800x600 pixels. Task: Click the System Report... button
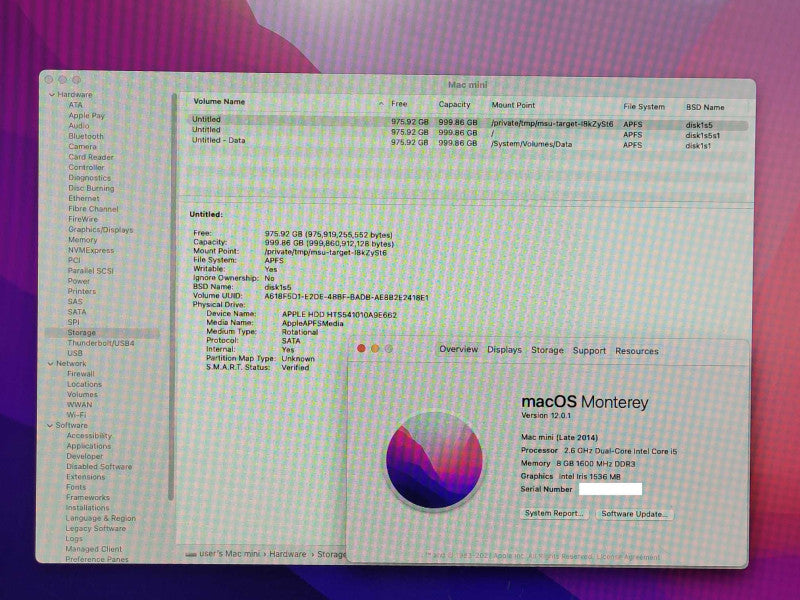click(x=554, y=513)
